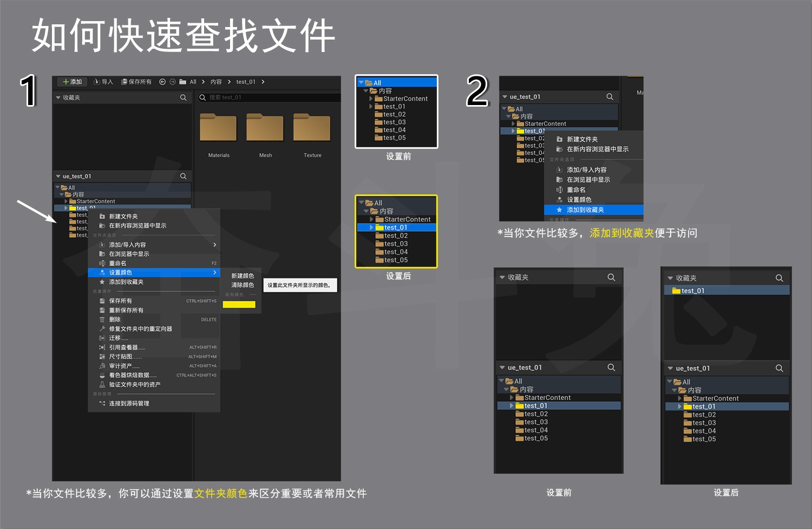Click the trash icon beside 删除
The width and height of the screenshot is (812, 529).
pos(102,319)
